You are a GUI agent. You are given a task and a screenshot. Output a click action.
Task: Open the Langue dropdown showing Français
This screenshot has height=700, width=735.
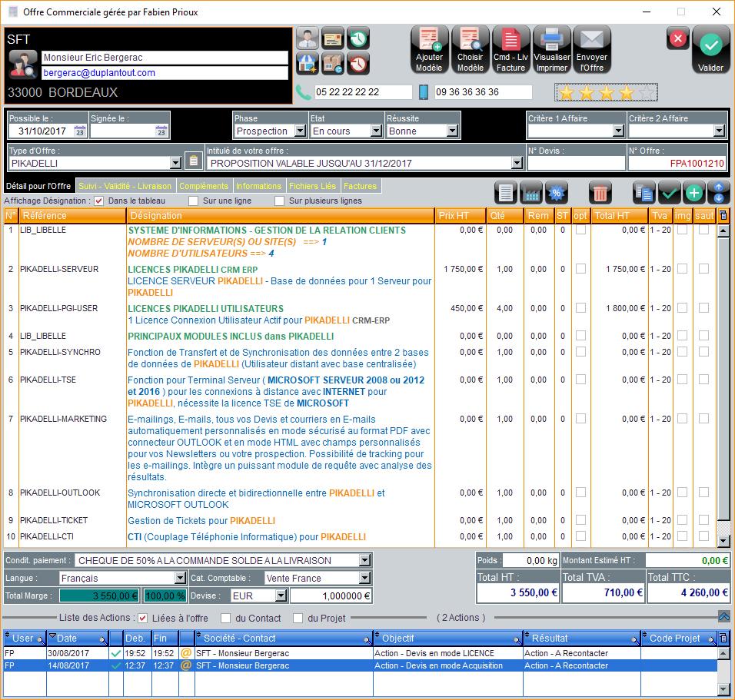[x=181, y=578]
